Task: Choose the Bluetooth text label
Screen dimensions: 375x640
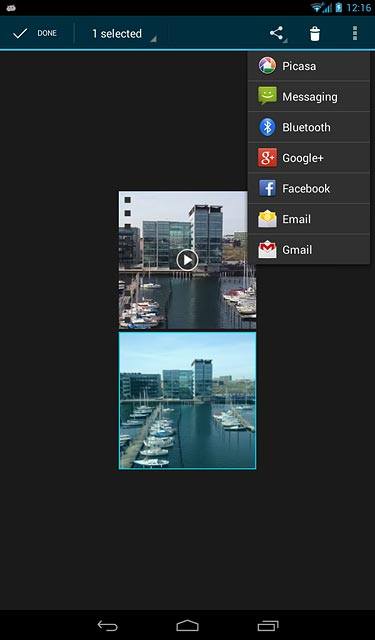Action: click(306, 127)
